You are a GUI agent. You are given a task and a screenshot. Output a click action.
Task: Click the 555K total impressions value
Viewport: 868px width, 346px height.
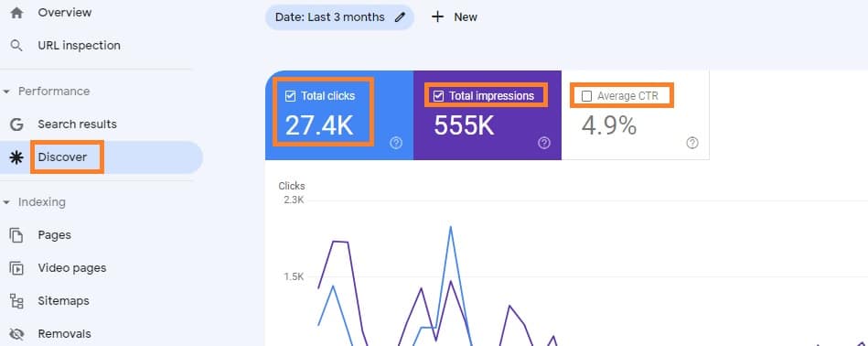click(464, 125)
